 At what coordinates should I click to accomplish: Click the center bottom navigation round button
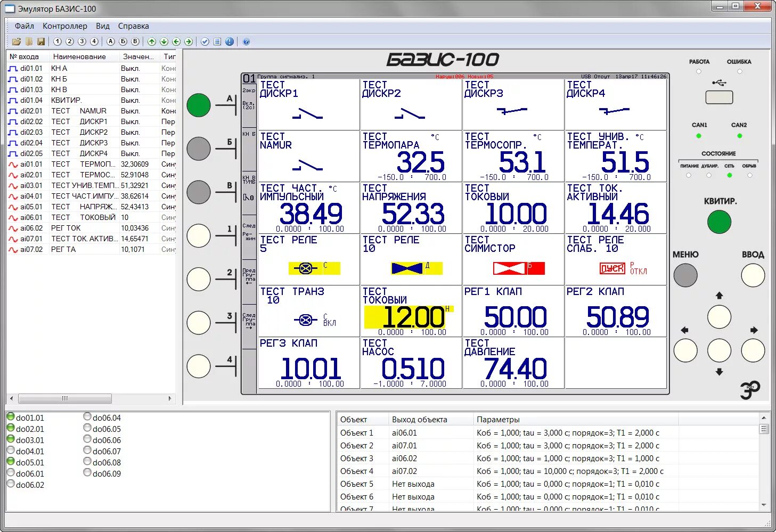[719, 351]
